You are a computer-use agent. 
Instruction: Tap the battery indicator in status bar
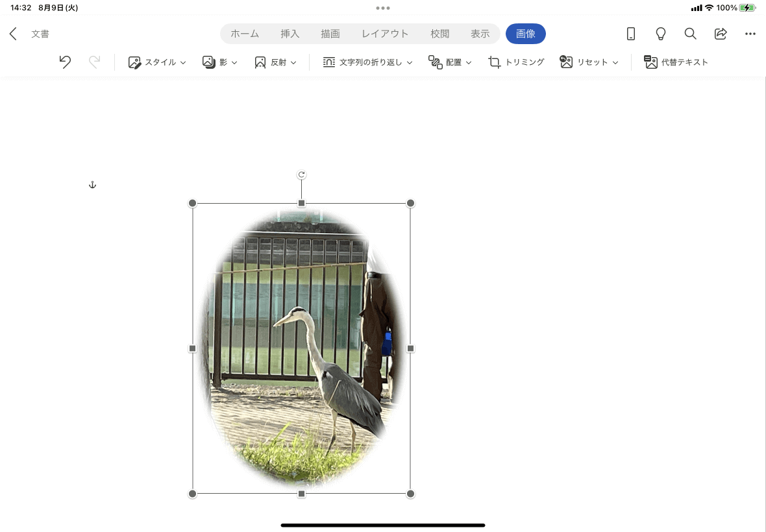747,8
